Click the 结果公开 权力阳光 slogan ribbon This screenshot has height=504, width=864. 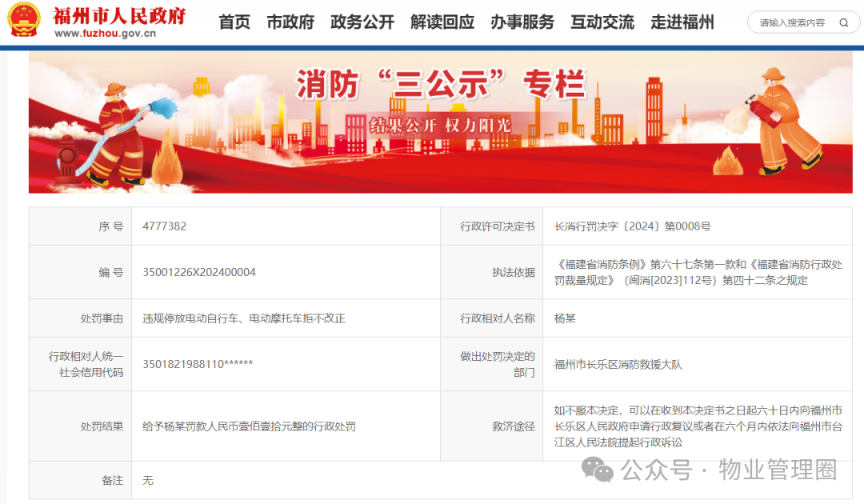(429, 125)
